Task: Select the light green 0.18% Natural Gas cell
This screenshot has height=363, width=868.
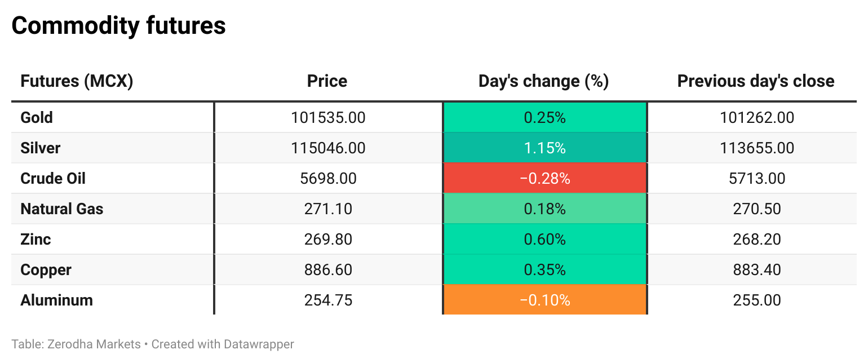Action: coord(544,209)
